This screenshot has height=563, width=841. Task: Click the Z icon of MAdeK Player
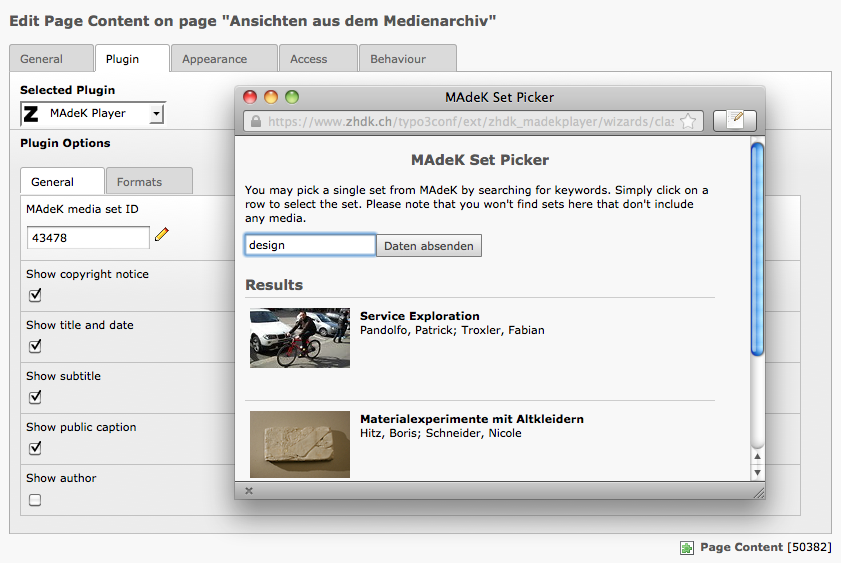[32, 114]
